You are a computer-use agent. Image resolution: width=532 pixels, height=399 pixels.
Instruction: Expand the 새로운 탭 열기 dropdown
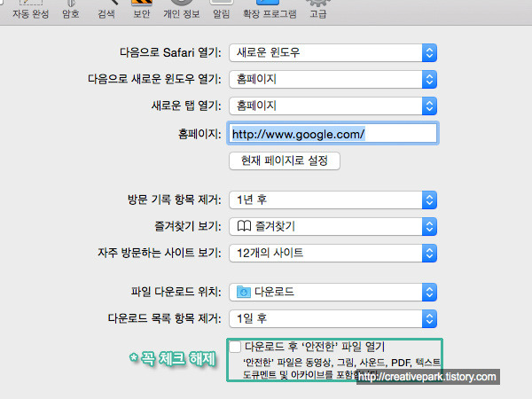point(332,106)
